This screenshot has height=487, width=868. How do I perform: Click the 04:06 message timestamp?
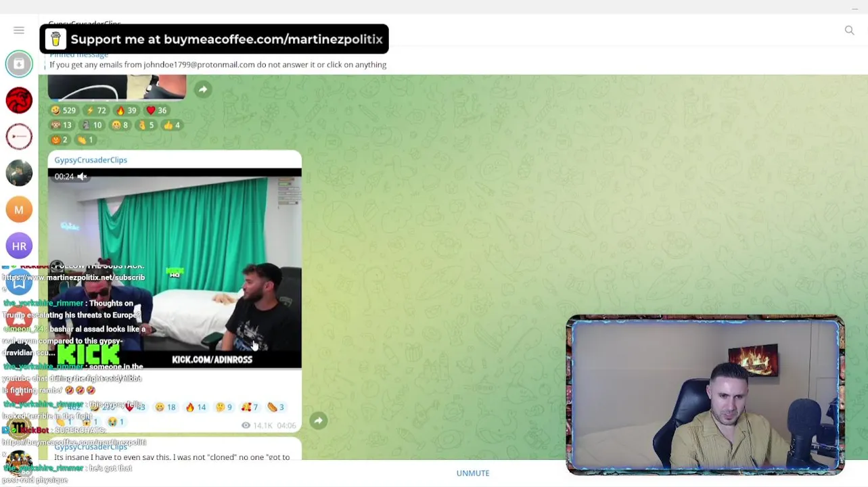pyautogui.click(x=286, y=425)
